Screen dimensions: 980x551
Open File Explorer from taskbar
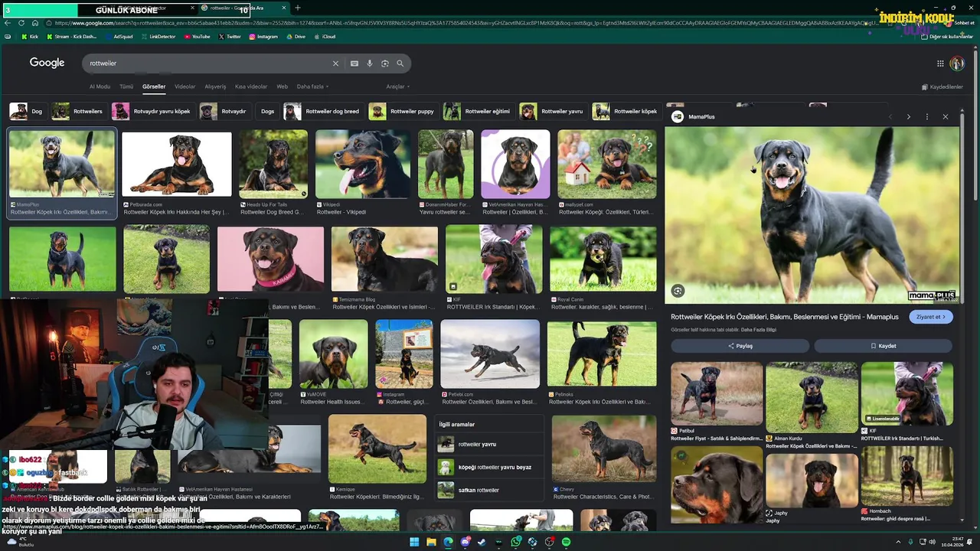coord(431,542)
